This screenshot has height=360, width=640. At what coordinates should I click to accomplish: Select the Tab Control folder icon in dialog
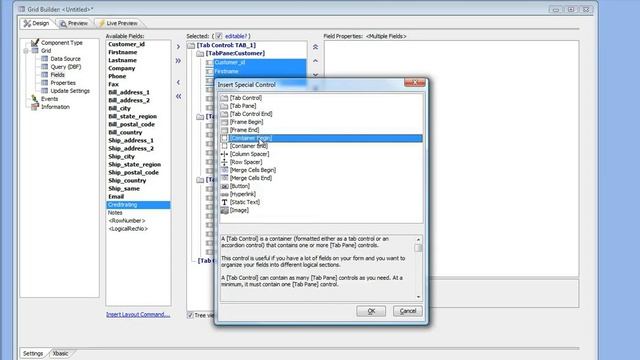coord(224,98)
